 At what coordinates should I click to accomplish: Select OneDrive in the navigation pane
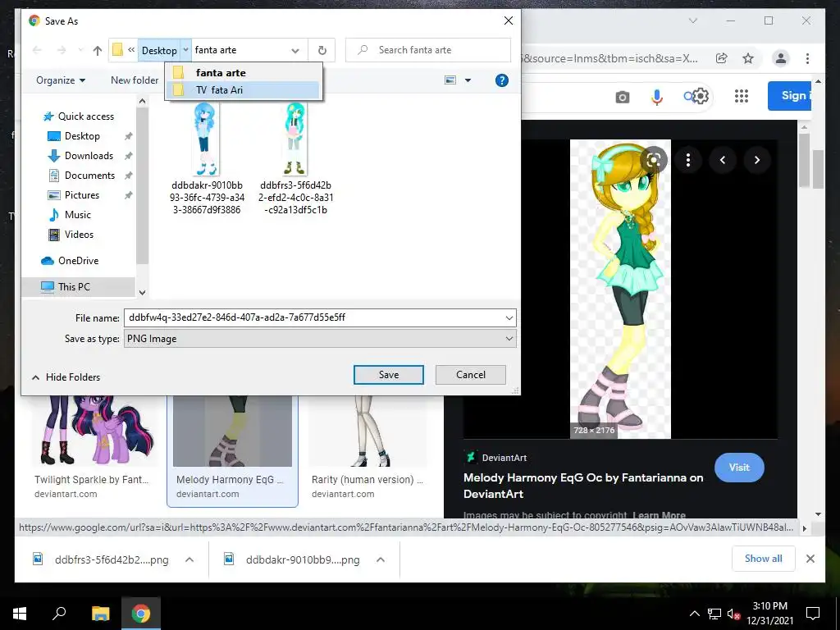70,261
